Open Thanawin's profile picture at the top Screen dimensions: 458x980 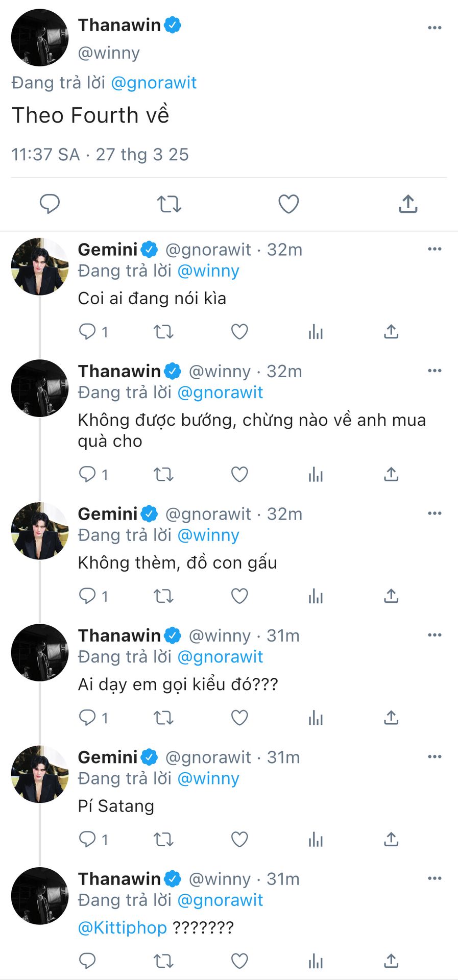(40, 38)
